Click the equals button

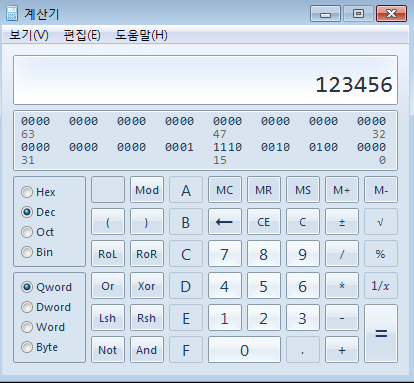381,333
